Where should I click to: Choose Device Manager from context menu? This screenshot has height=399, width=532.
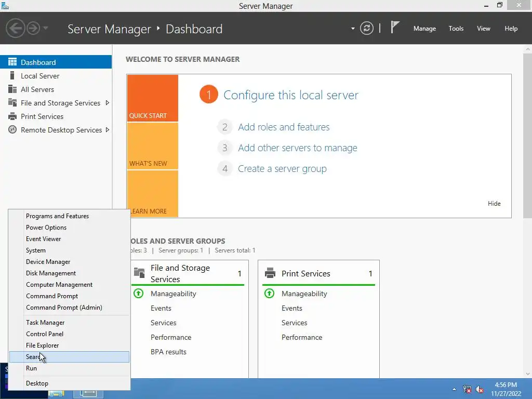(x=69, y=262)
